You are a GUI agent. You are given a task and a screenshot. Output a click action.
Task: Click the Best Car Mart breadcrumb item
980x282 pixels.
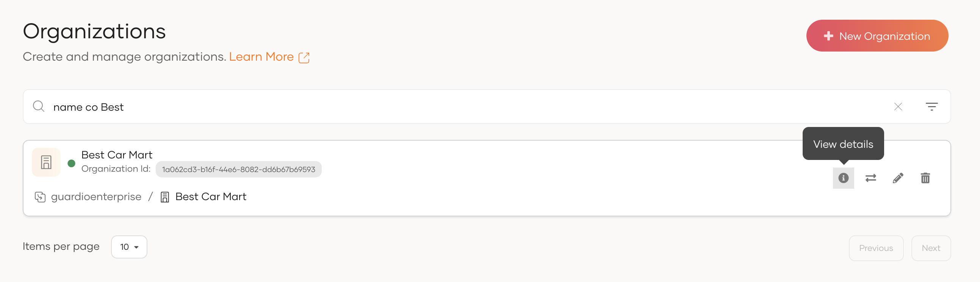(210, 197)
